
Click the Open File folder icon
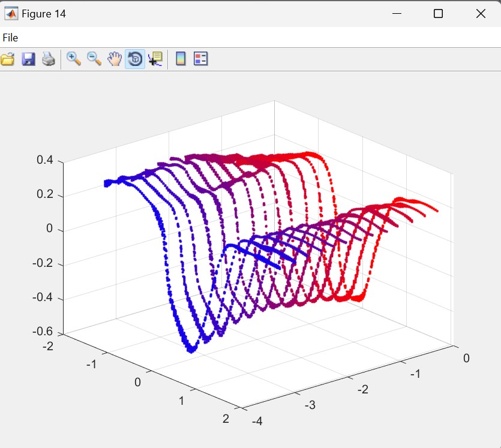tap(7, 59)
